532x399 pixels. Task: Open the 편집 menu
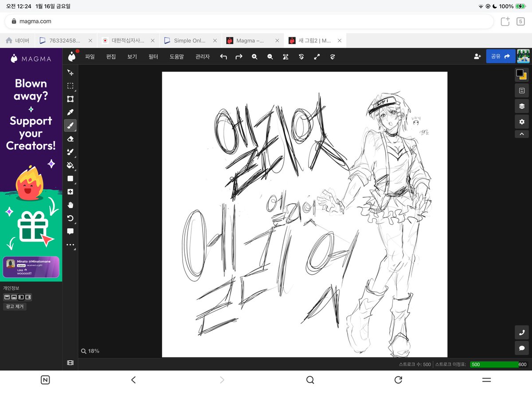(111, 57)
